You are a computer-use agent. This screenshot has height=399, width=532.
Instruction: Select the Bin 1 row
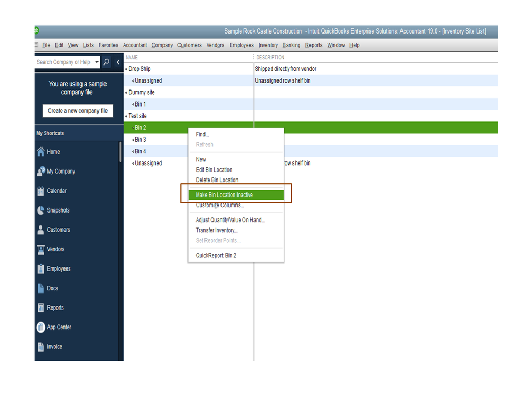(x=310, y=104)
